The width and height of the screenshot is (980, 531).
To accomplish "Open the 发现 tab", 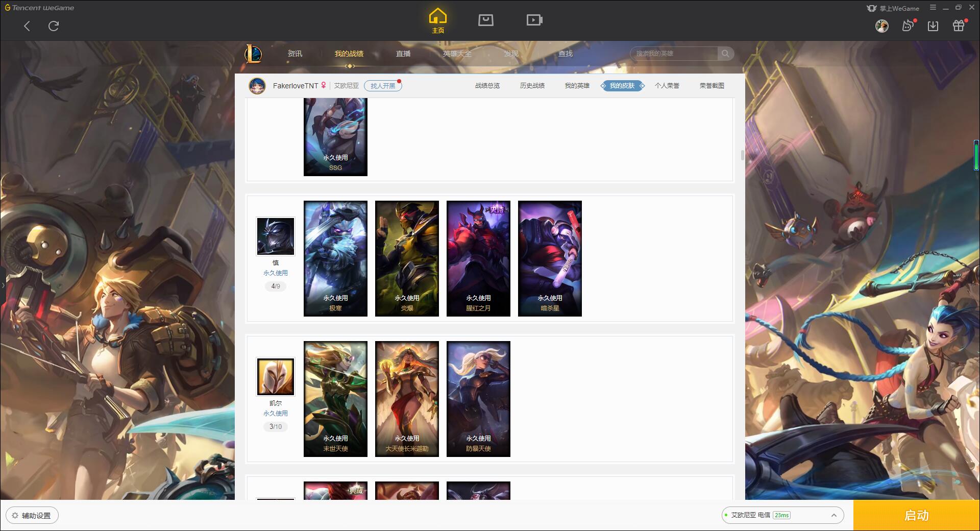I will pos(511,54).
